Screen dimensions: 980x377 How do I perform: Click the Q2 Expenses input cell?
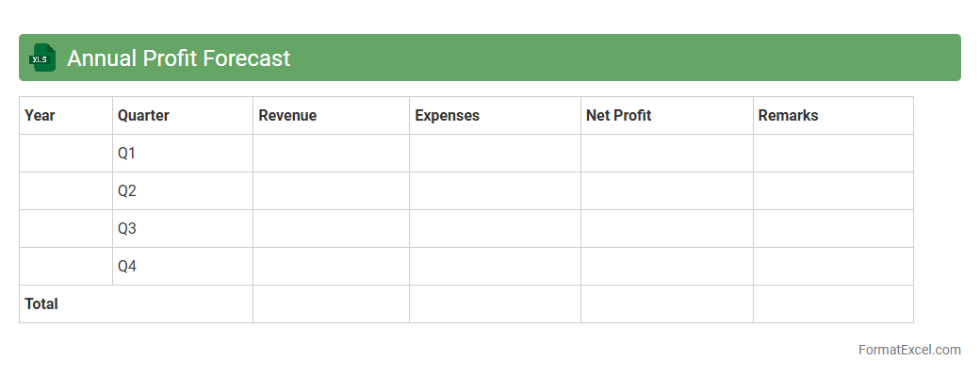pos(495,191)
